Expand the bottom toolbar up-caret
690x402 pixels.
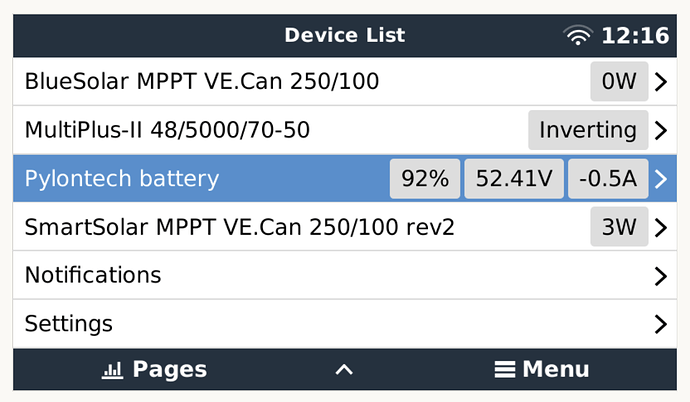click(344, 370)
